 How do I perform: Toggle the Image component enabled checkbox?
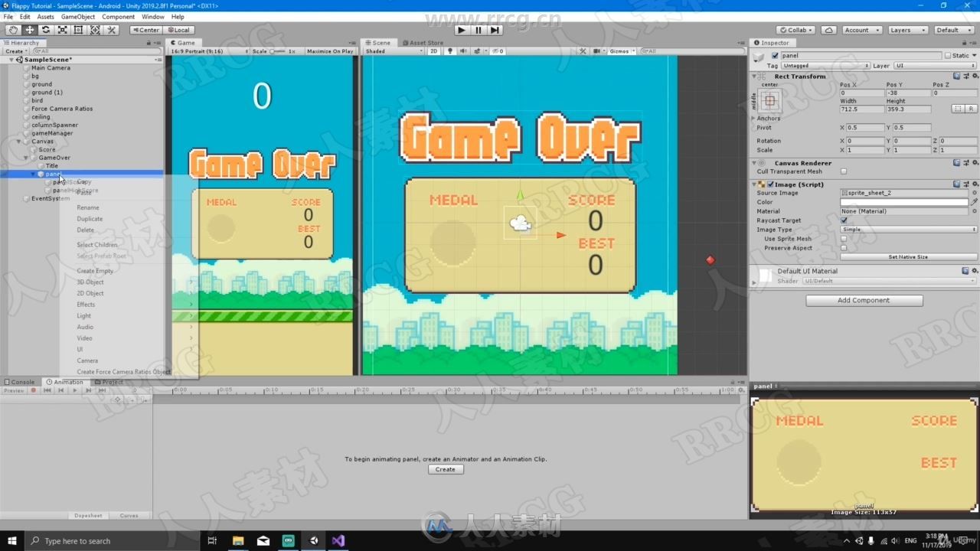pyautogui.click(x=771, y=184)
